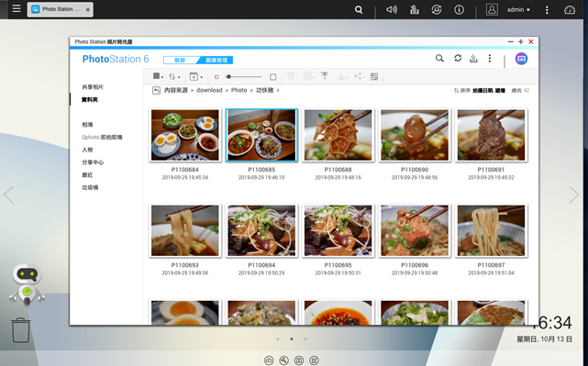Select 資料夾 folders in sidebar
The width and height of the screenshot is (588, 366).
(90, 100)
